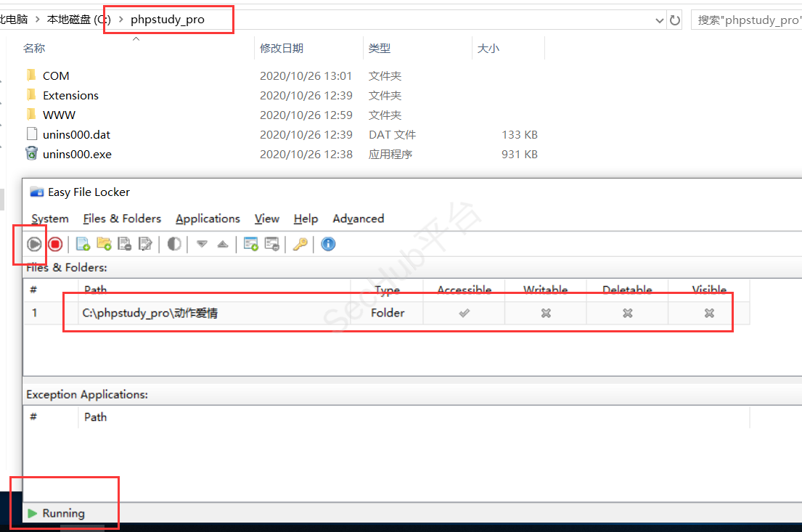Expand chevron before 本地磁盘 (C:) breadcrumb
802x532 pixels.
pyautogui.click(x=37, y=20)
